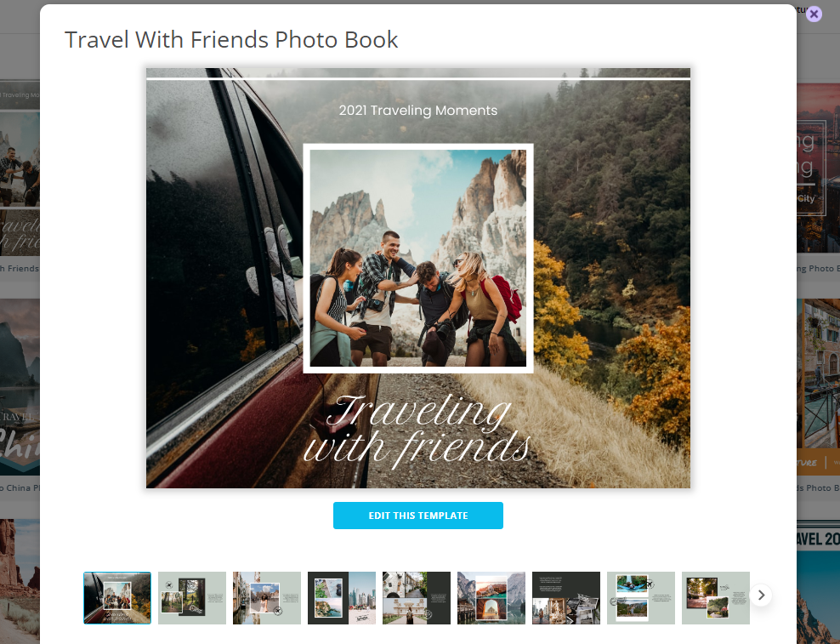Open the city photo book template at right
The width and height of the screenshot is (840, 644).
(819, 170)
